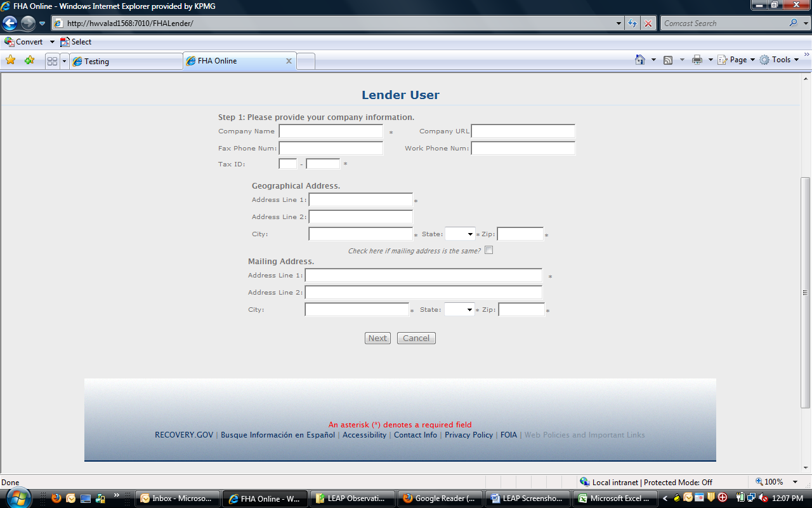
Task: Open the Privacy Policy link
Action: click(468, 435)
